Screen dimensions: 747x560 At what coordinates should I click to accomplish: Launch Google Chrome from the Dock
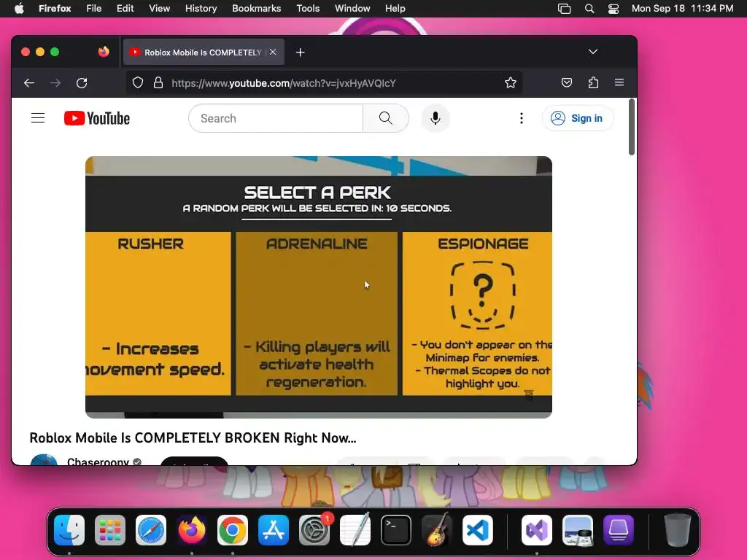[233, 530]
